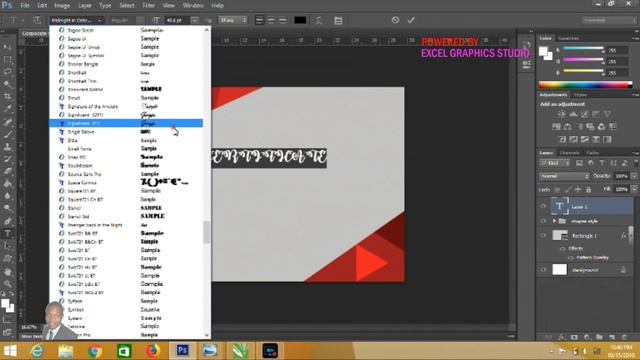The image size is (640, 360).
Task: Choose the highlighted Significant (TT) font
Action: click(x=126, y=123)
